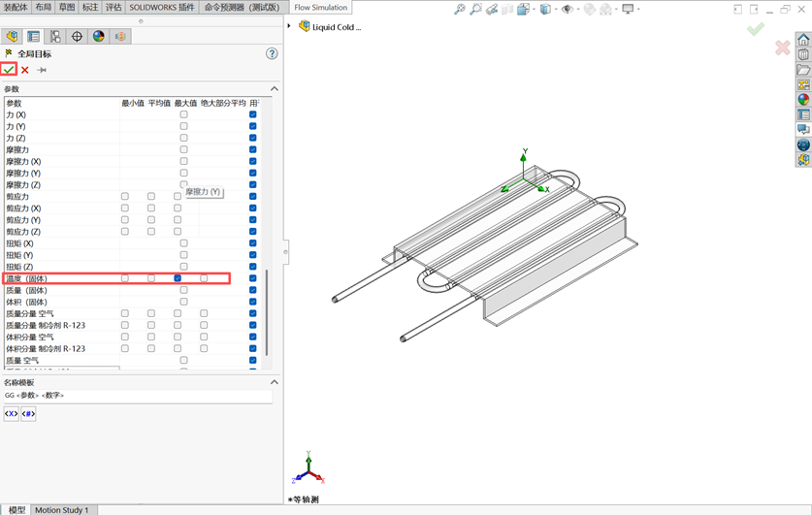Click the Edit Appearance sphere icon

point(589,9)
